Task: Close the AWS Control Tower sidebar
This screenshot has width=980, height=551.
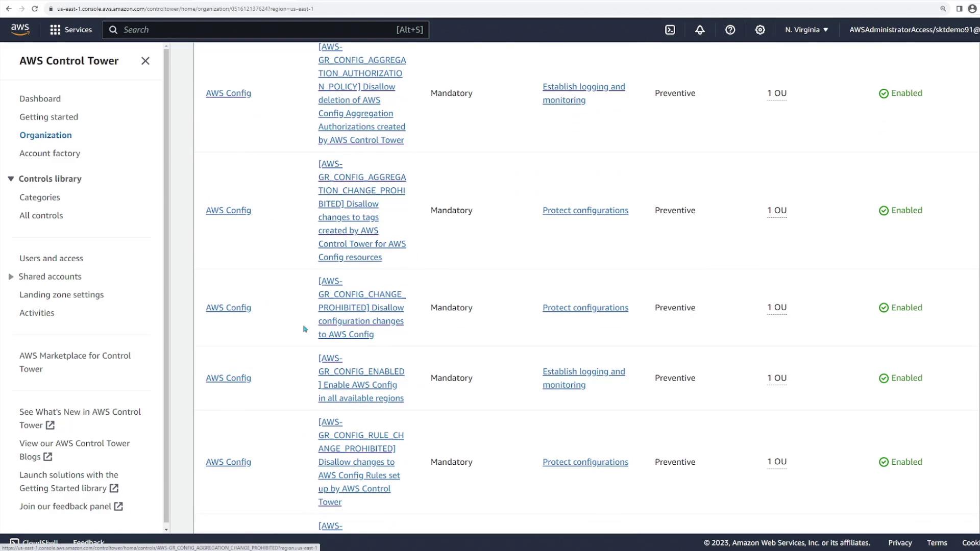Action: point(145,61)
